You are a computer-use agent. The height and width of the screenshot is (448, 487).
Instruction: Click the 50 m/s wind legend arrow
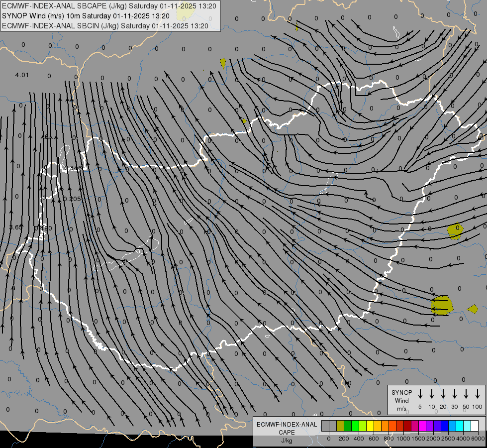pos(466,393)
